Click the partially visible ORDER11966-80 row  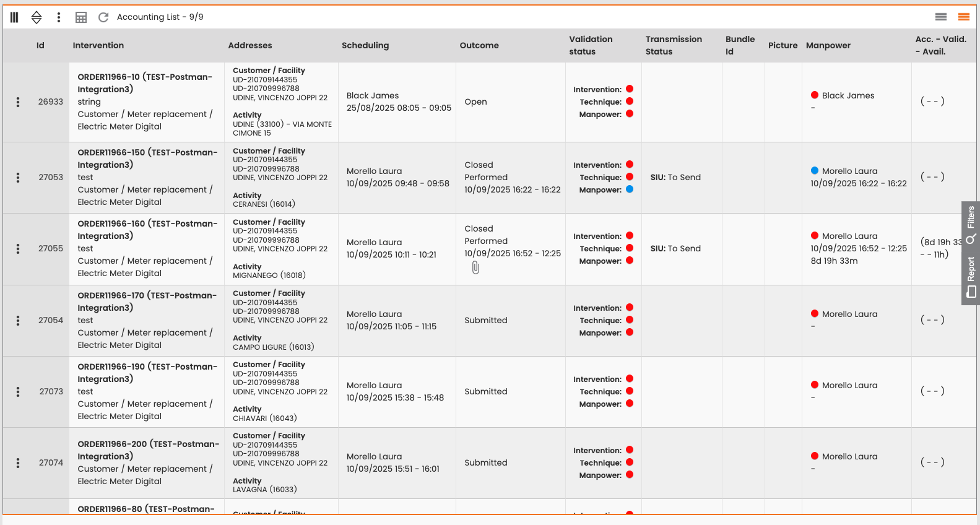489,507
